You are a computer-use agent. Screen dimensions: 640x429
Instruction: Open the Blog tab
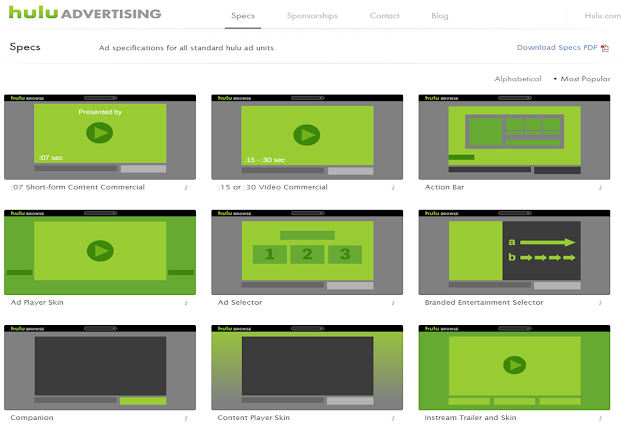tap(440, 16)
